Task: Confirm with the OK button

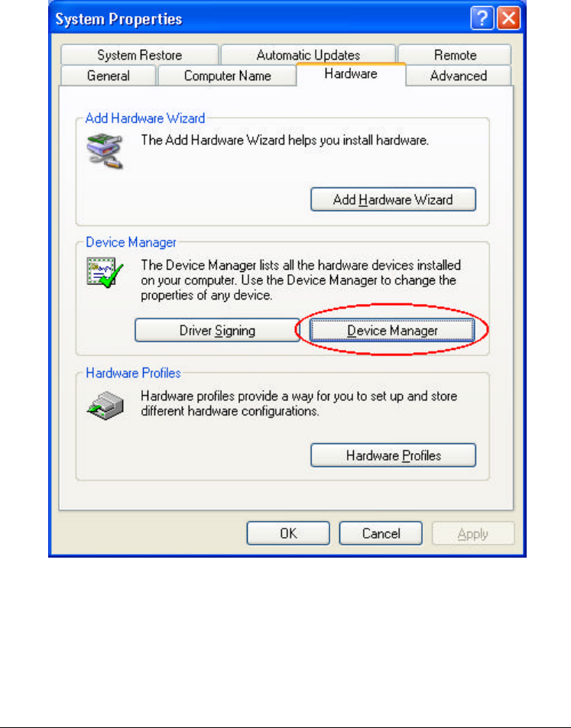Action: pyautogui.click(x=288, y=533)
